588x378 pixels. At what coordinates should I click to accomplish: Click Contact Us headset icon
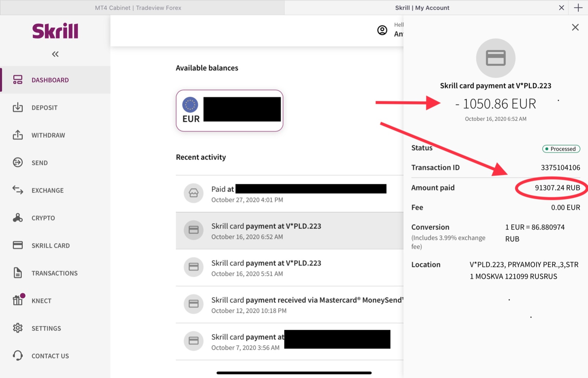[18, 356]
